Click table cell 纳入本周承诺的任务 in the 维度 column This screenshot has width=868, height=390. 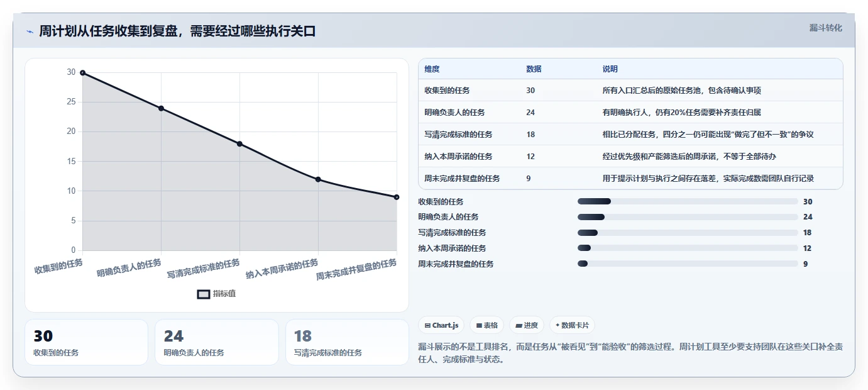458,156
